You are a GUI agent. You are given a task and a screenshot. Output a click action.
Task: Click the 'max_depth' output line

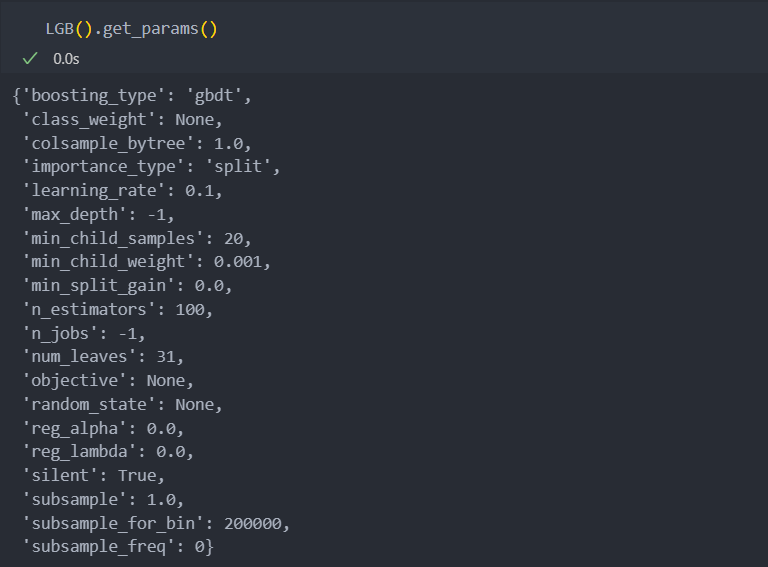98,214
